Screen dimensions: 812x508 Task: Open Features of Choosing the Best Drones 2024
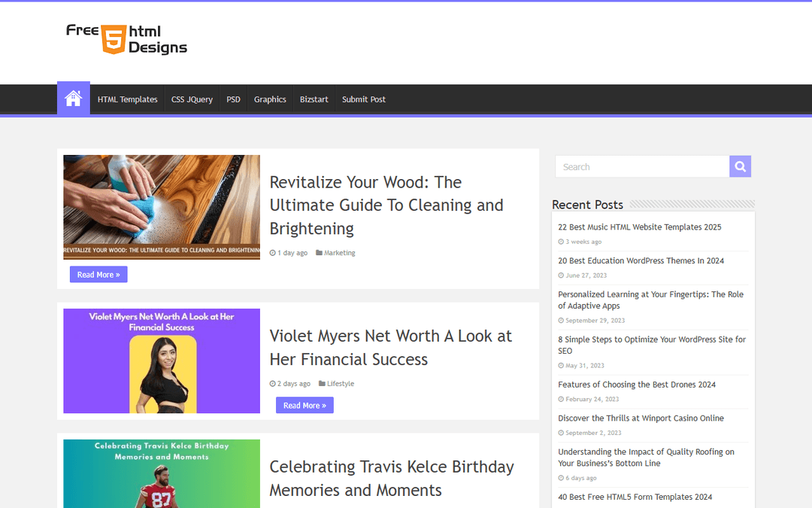click(x=637, y=385)
